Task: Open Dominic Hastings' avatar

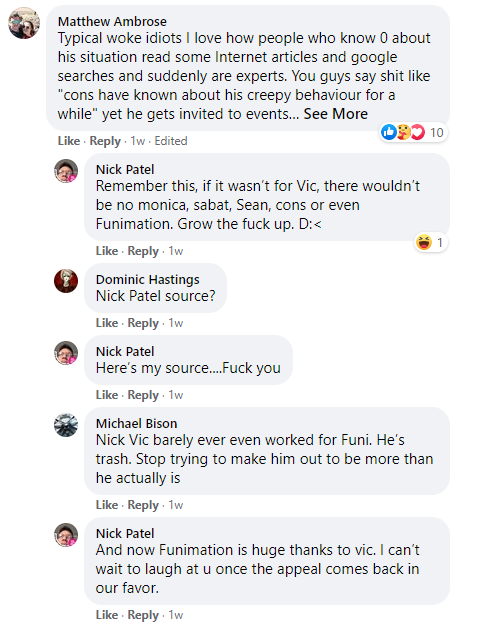Action: (x=66, y=281)
